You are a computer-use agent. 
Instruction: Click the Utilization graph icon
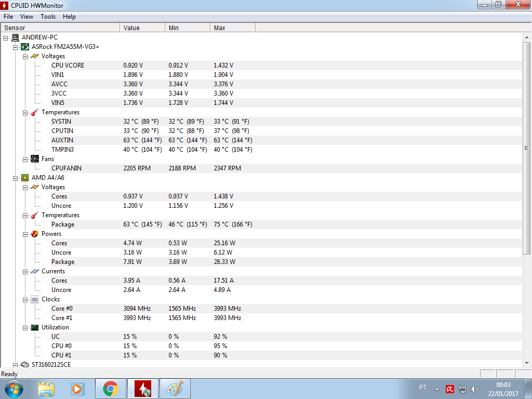coord(35,327)
